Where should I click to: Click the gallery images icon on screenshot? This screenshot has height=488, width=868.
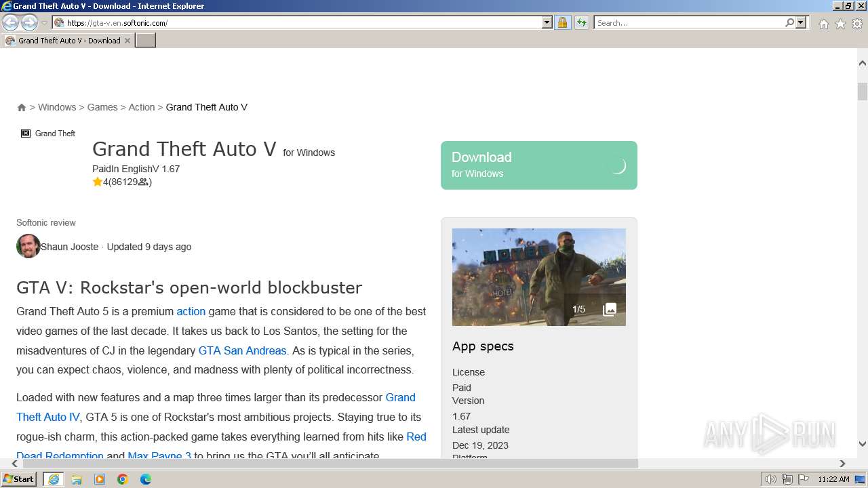(610, 309)
